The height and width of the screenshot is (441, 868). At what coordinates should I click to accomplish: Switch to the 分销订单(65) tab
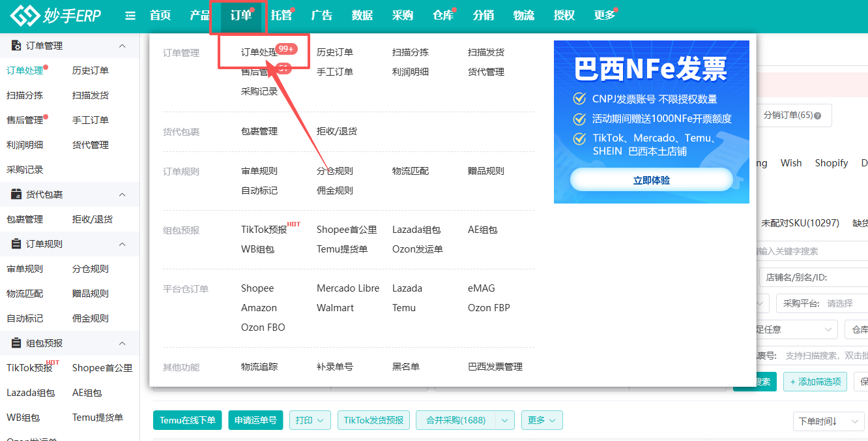point(792,115)
